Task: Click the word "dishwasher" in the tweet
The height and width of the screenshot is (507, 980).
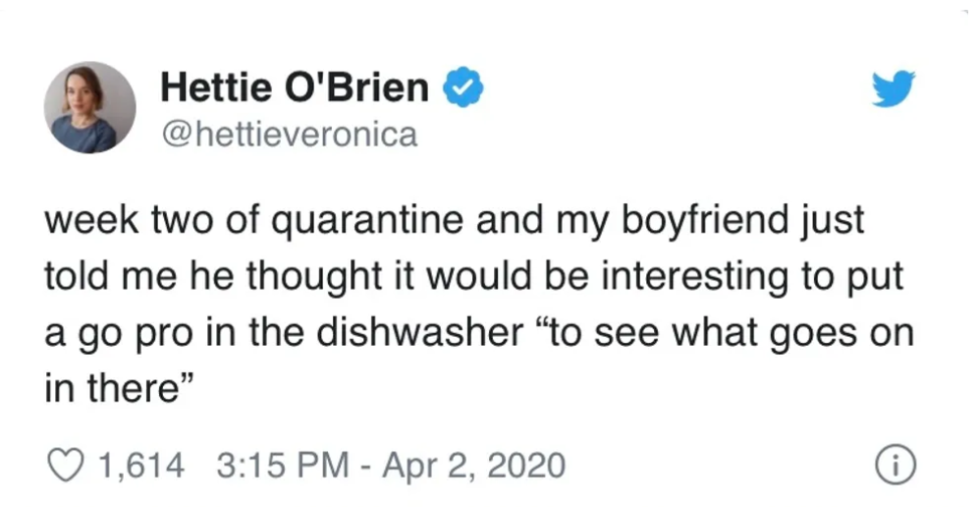Action: tap(418, 332)
